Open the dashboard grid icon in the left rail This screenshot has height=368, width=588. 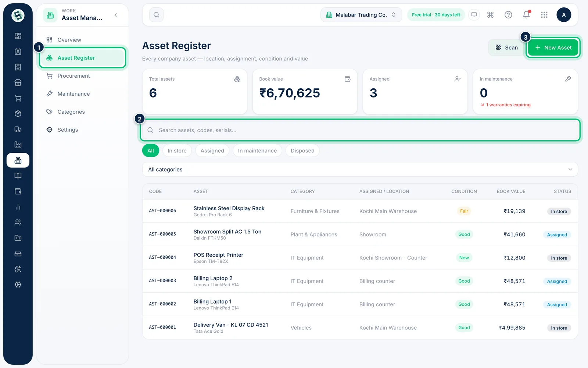[x=18, y=36]
